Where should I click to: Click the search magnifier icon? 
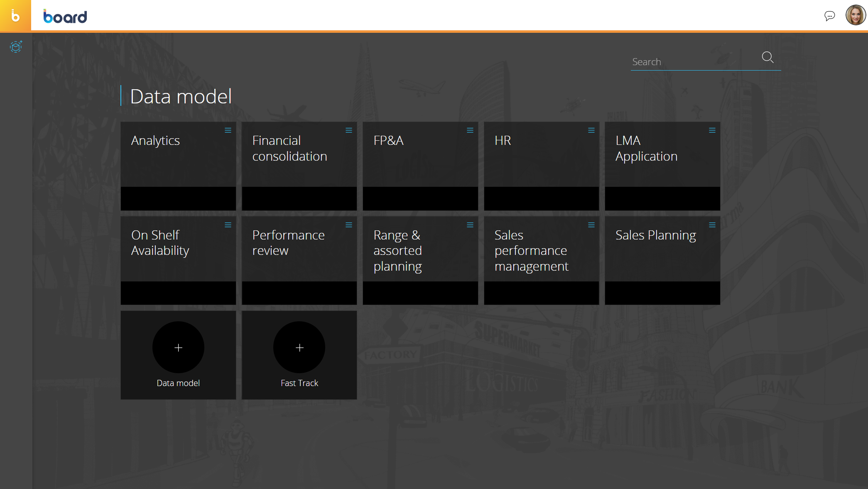point(767,57)
